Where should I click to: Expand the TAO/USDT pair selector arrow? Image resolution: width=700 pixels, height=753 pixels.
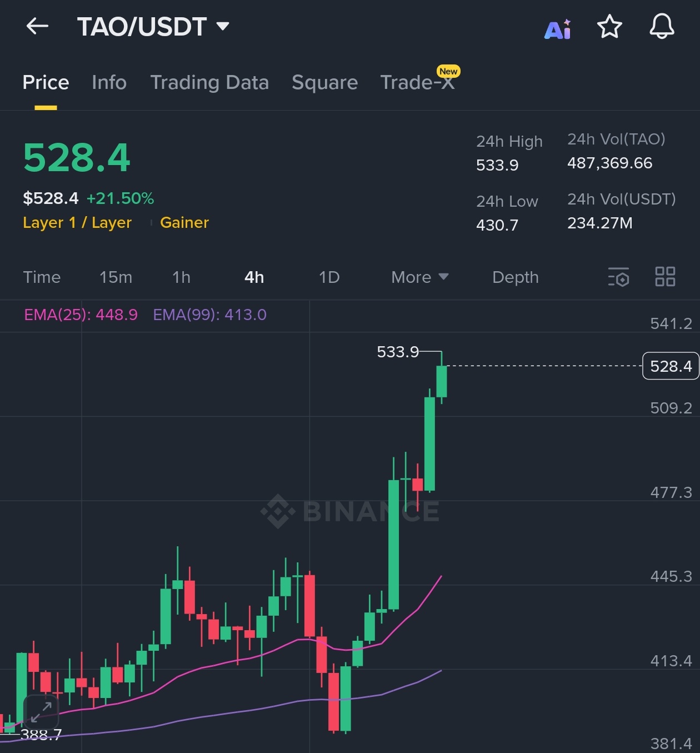click(223, 26)
